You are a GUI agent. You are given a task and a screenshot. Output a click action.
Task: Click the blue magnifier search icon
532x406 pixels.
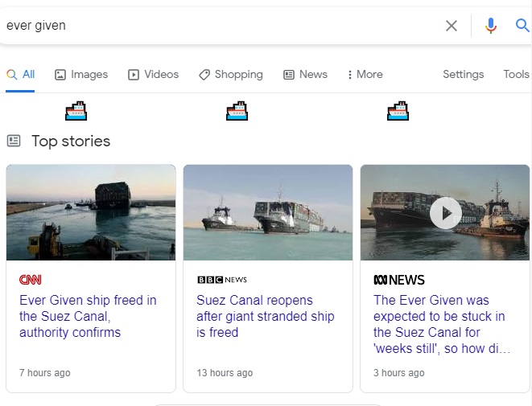pyautogui.click(x=522, y=26)
